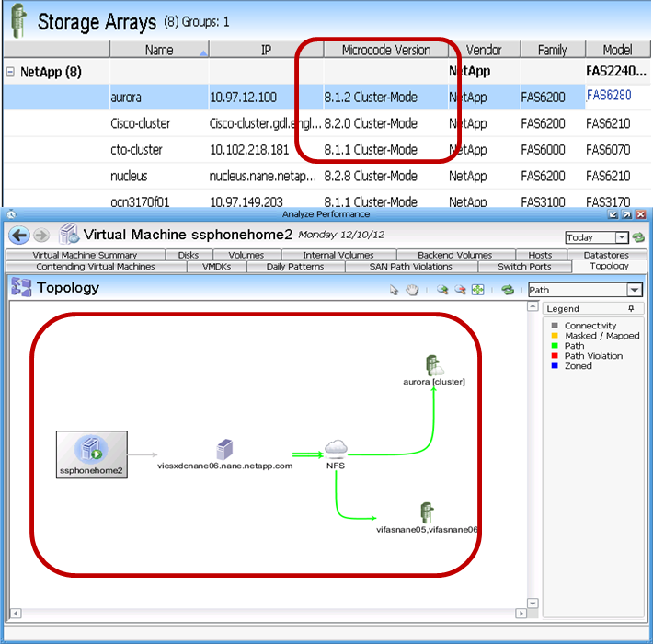Refresh the topology view
The width and height of the screenshot is (653, 644).
click(508, 290)
